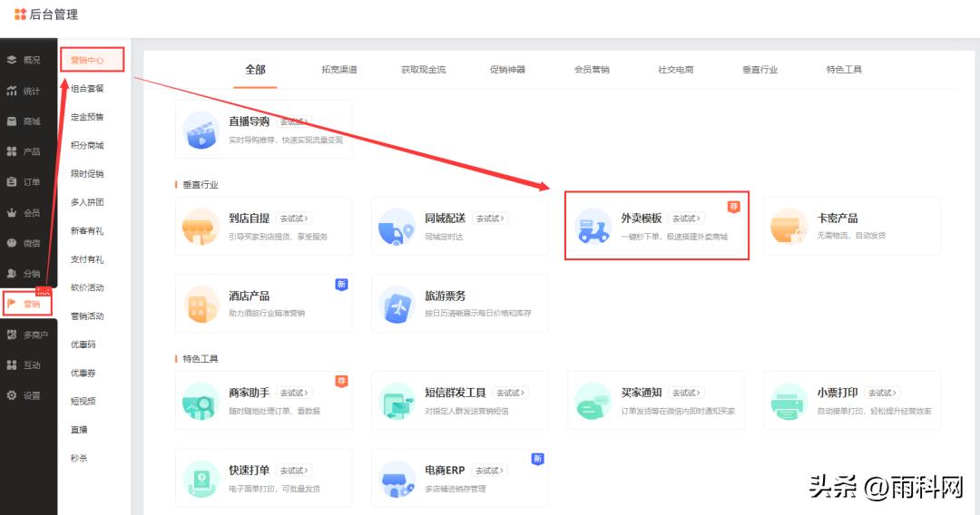The height and width of the screenshot is (515, 980).
Task: Click 去试试 next to 快速打单
Action: click(294, 471)
